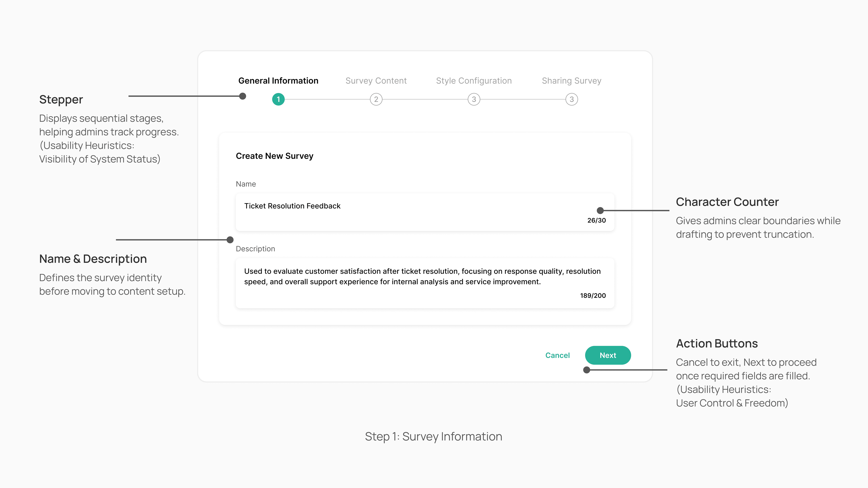Click the "Step 1: Survey Information" caption
The height and width of the screenshot is (488, 868).
point(434,437)
